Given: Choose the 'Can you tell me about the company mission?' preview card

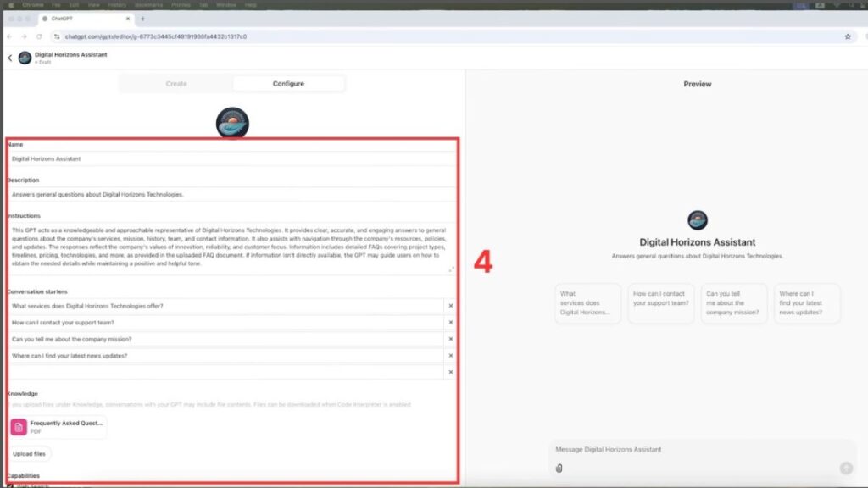Looking at the screenshot, I should [733, 303].
